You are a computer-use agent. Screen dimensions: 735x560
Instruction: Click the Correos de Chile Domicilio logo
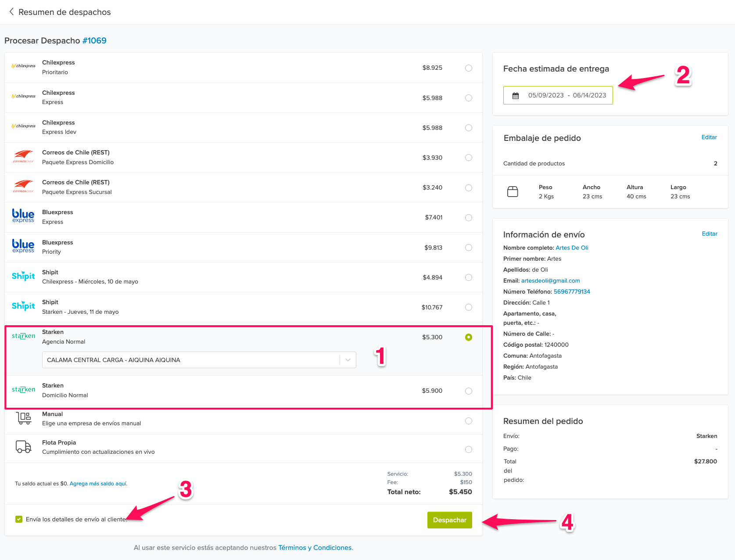tap(23, 157)
